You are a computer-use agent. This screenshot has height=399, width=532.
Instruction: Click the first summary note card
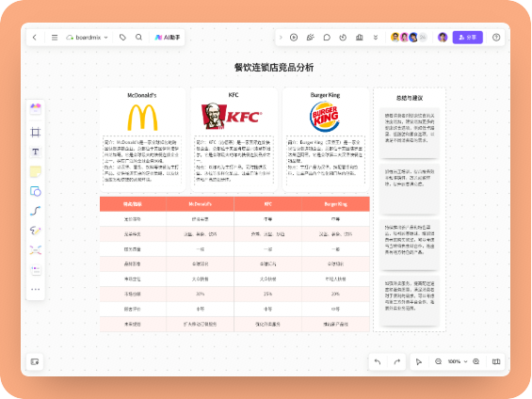[x=410, y=134]
